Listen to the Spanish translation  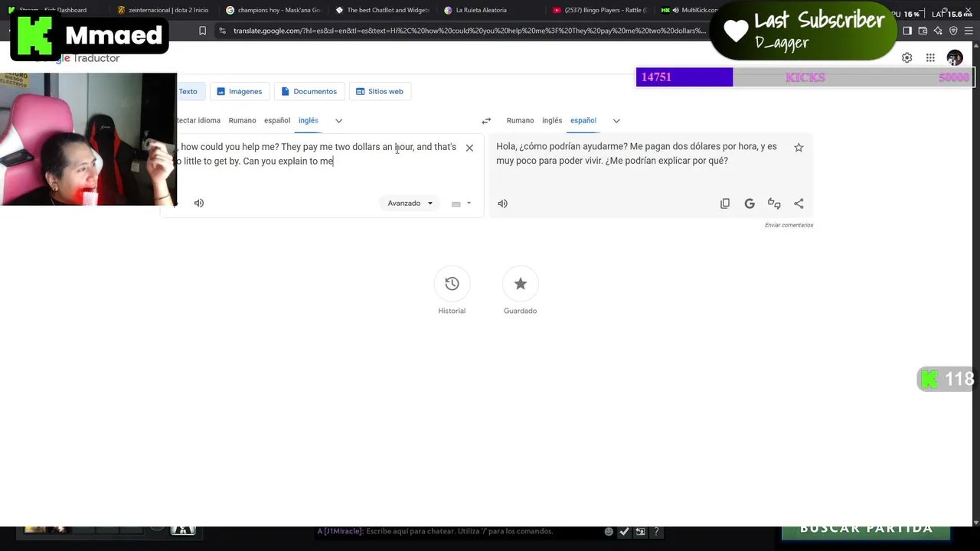point(502,204)
